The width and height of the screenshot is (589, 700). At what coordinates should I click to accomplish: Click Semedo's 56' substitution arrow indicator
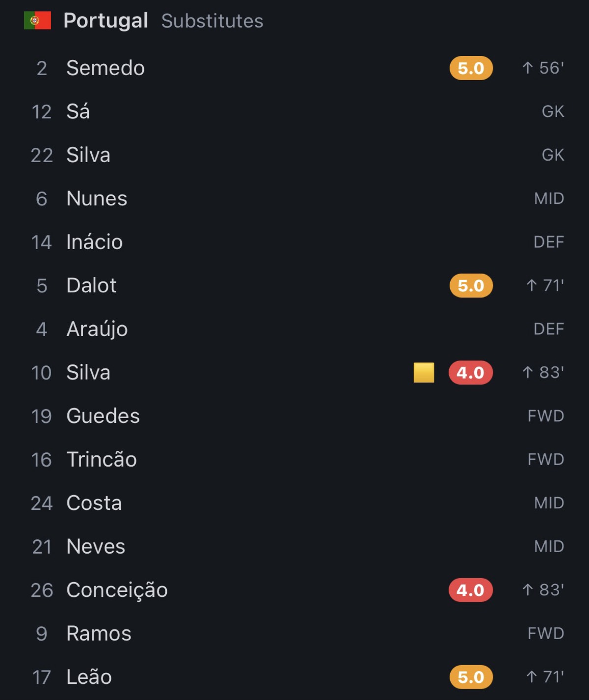click(543, 68)
